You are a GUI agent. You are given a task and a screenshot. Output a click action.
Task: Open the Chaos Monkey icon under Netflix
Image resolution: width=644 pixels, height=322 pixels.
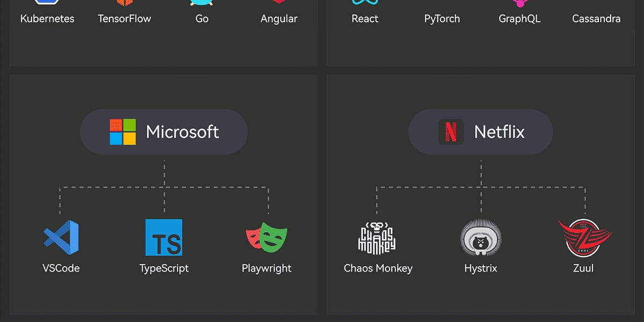378,238
